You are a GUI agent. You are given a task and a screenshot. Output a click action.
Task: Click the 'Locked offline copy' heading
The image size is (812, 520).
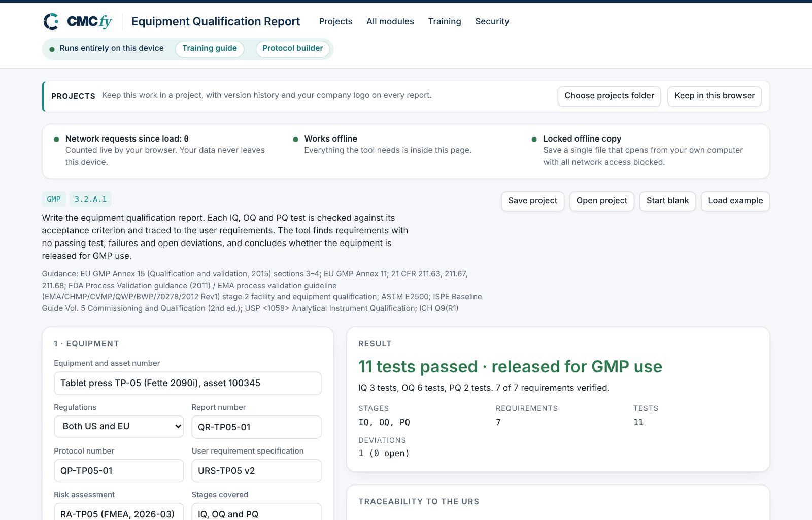click(582, 138)
